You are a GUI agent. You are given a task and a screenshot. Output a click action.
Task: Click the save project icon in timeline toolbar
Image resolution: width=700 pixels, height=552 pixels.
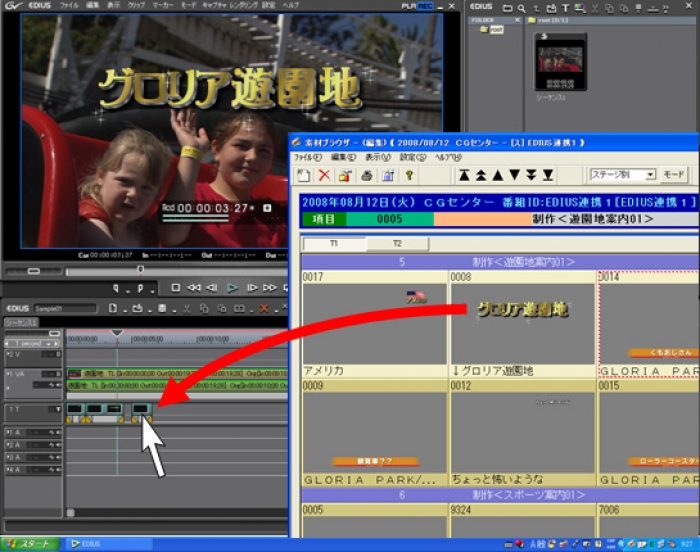(162, 308)
